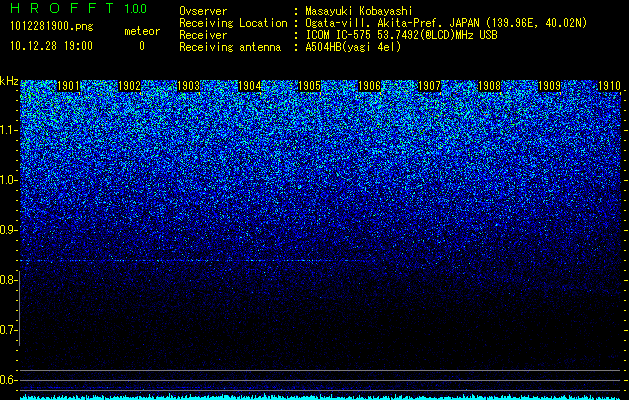629x400 pixels.
Task: Click the 1901 time marker
Action: (x=69, y=86)
